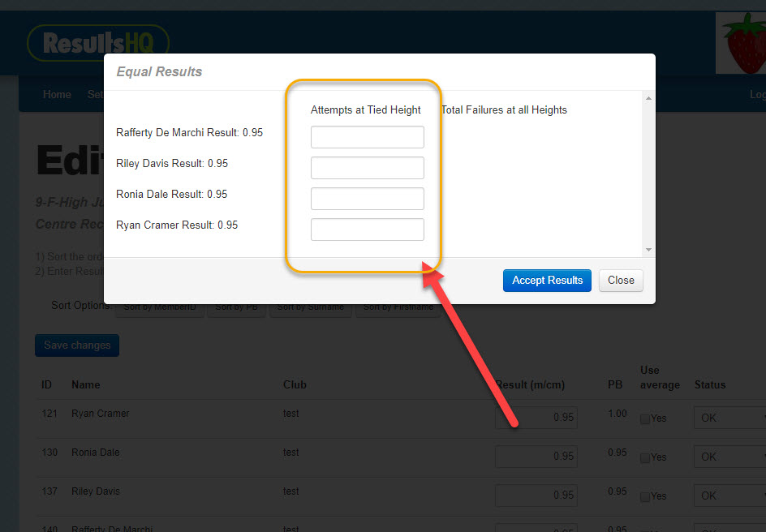Open Status dropdown for Ronia Dale
The image size is (766, 532).
click(729, 457)
